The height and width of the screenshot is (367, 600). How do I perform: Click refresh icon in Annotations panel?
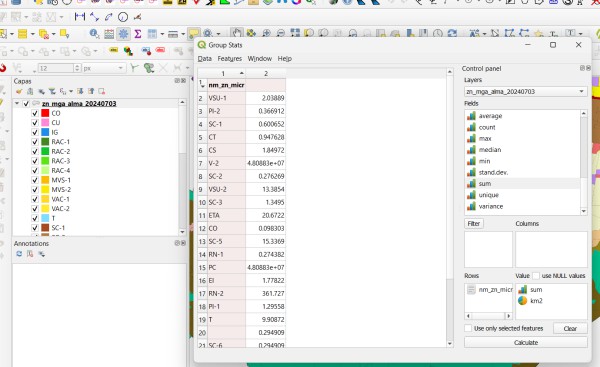tap(19, 254)
